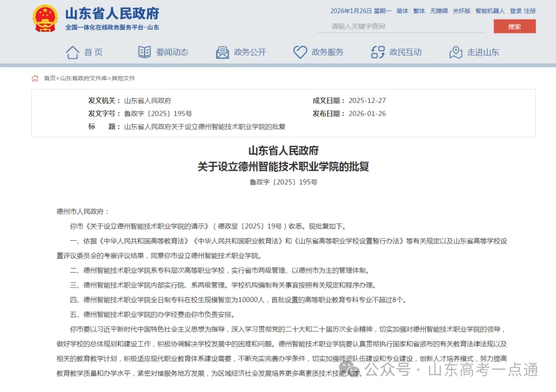Click the small red breadcrumb home icon
The image size is (556, 392).
pos(35,78)
